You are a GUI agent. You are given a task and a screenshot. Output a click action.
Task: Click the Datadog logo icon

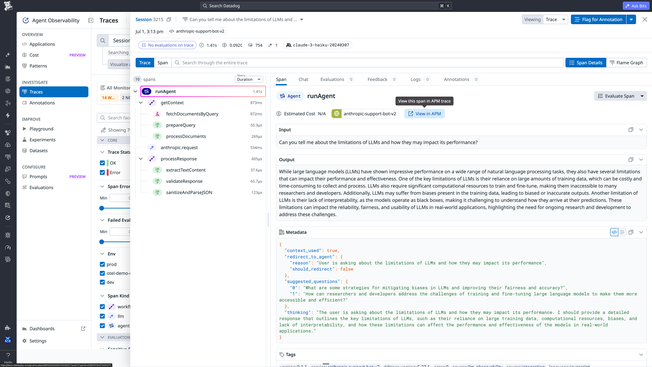(x=7, y=6)
